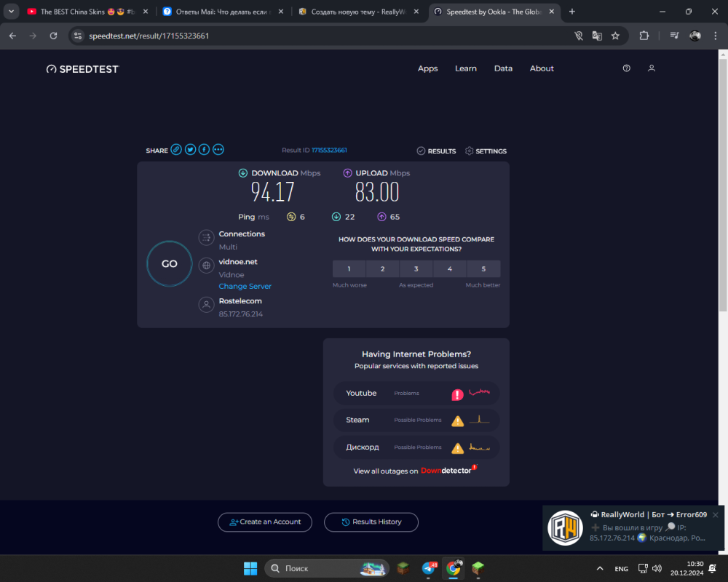Image resolution: width=728 pixels, height=582 pixels.
Task: Rate download speed 1 Much worse
Action: pyautogui.click(x=349, y=268)
